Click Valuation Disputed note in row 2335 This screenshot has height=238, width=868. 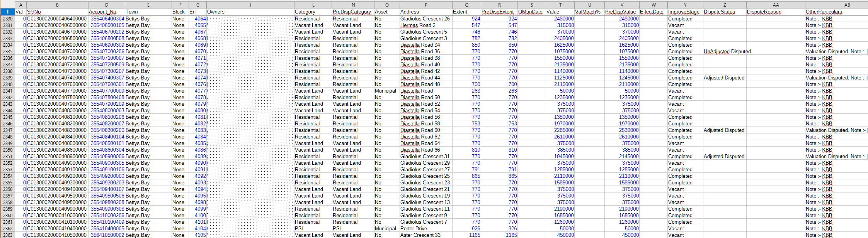tap(836, 51)
